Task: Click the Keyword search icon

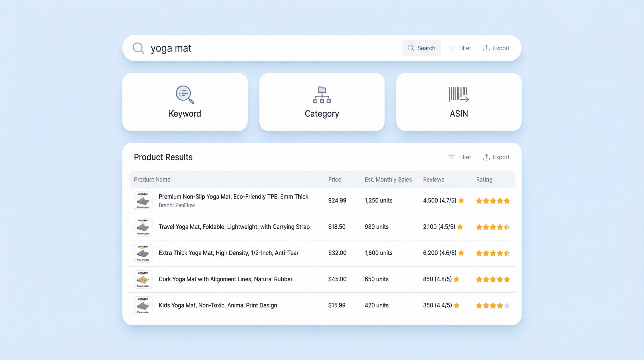Action: (x=185, y=95)
